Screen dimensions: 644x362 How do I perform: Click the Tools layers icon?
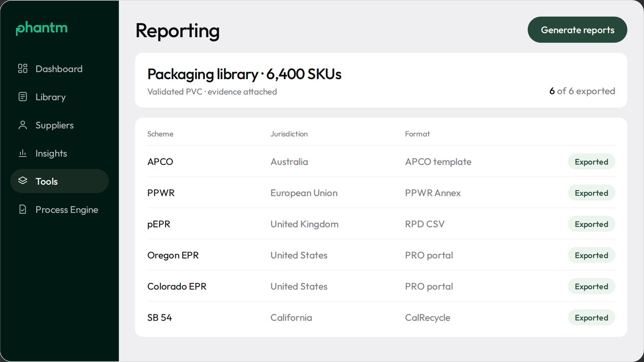tap(23, 181)
